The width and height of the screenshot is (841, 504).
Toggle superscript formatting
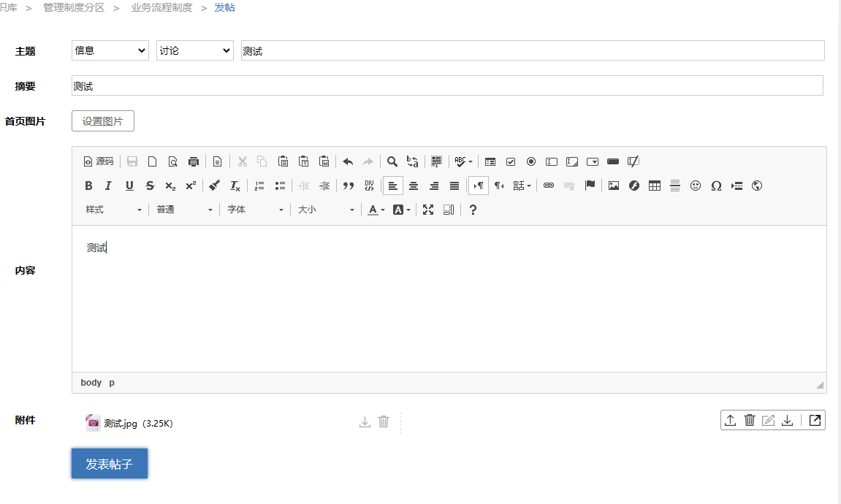coord(191,186)
